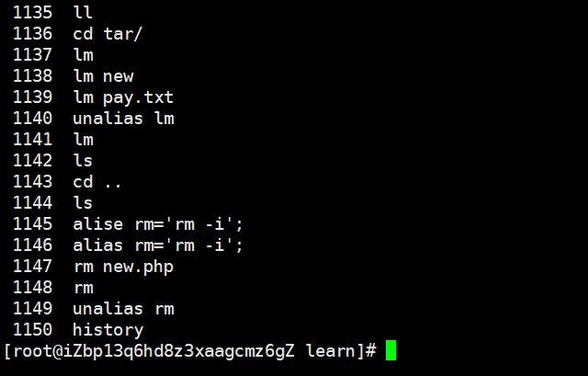Click the 'unalias lm' command on line 1140

click(x=123, y=119)
